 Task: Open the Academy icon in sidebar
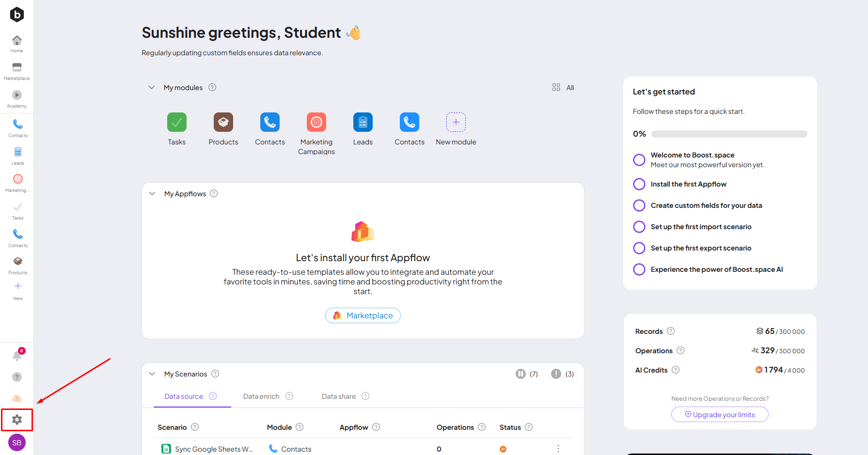pyautogui.click(x=17, y=95)
